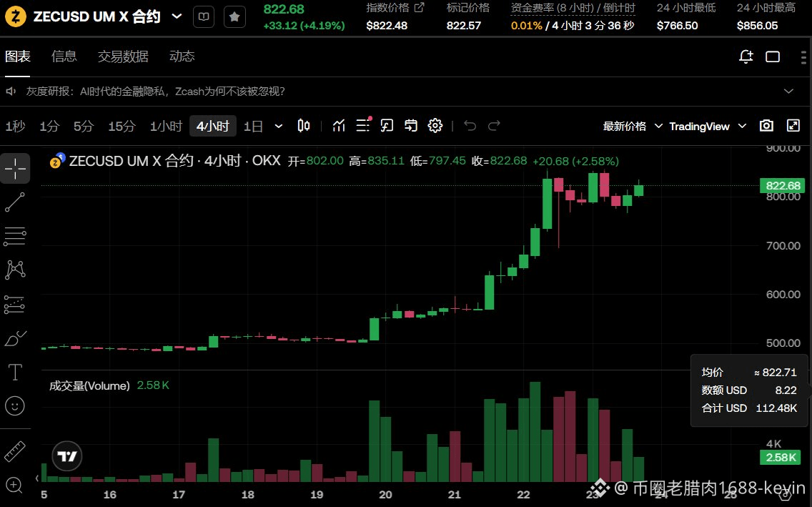The height and width of the screenshot is (507, 812).
Task: Collapse the left drawing toolbar arrow
Action: (36, 478)
